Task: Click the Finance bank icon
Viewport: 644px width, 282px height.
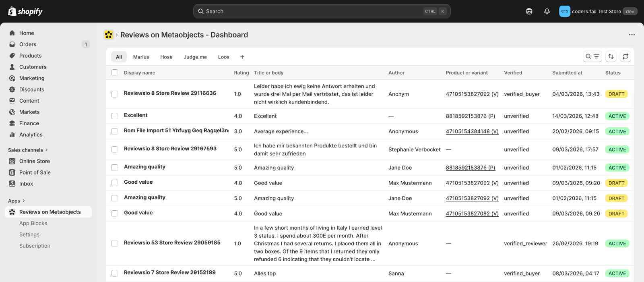Action: pos(12,123)
